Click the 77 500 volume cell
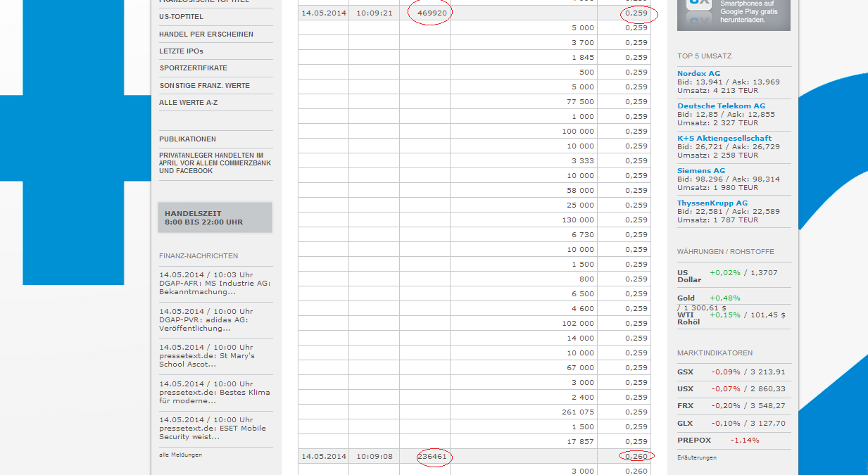This screenshot has height=475, width=868. 524,101
